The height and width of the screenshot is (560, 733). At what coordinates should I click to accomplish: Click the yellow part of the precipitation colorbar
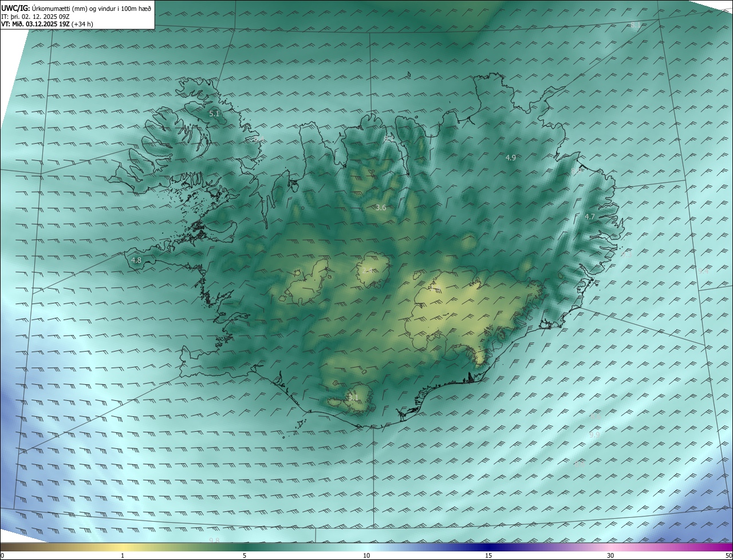click(123, 547)
